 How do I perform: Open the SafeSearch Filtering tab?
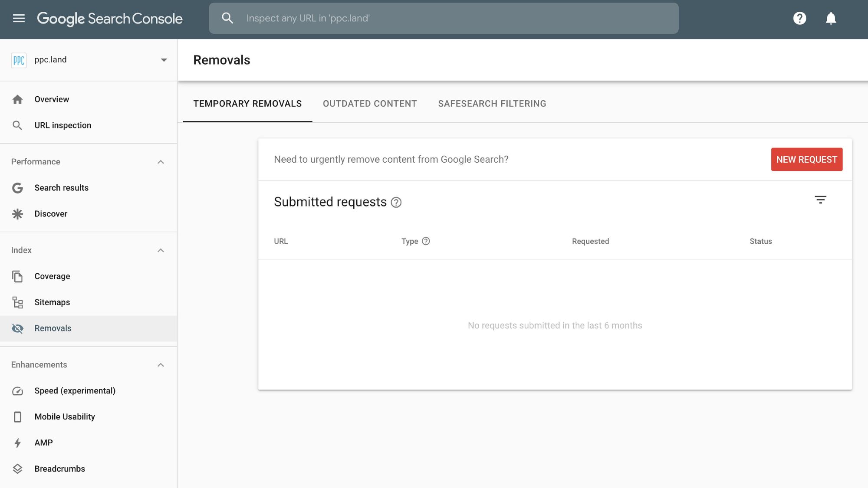[492, 103]
